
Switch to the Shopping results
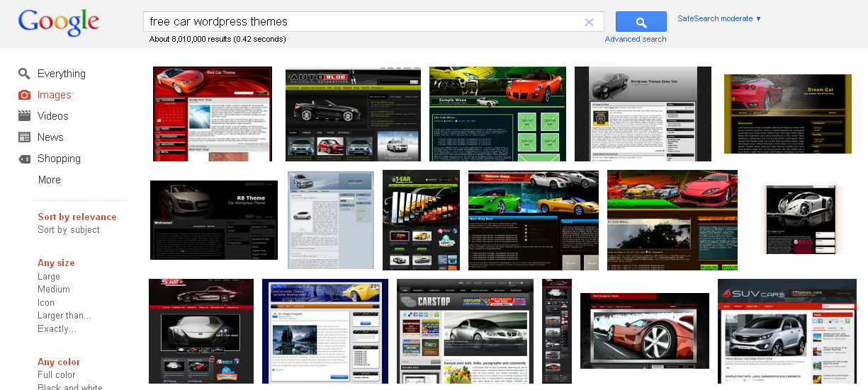59,159
